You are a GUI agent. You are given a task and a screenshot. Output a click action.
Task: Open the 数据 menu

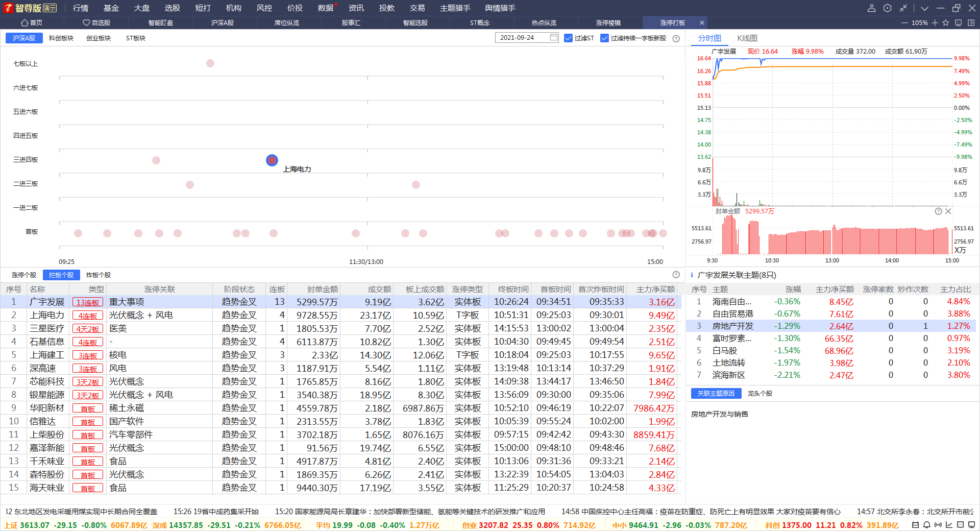point(325,8)
